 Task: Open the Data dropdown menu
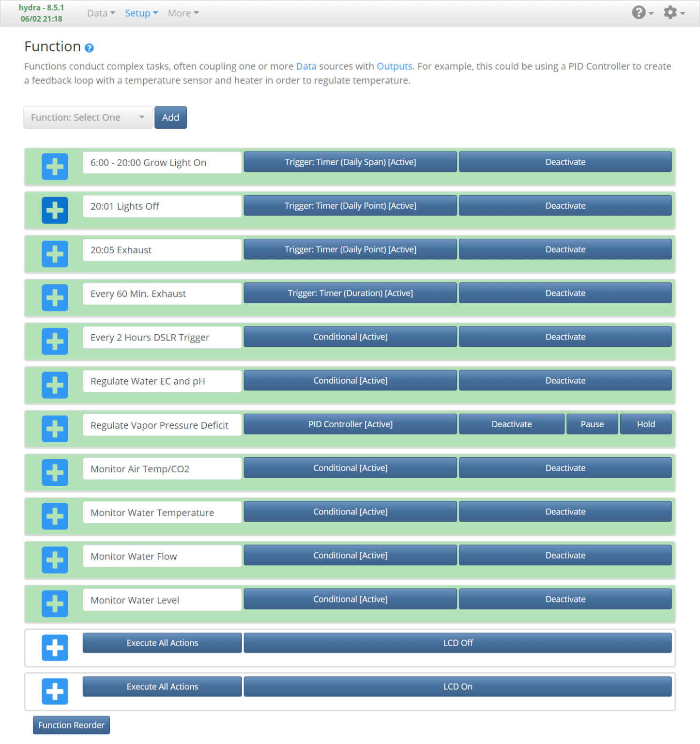[x=101, y=13]
